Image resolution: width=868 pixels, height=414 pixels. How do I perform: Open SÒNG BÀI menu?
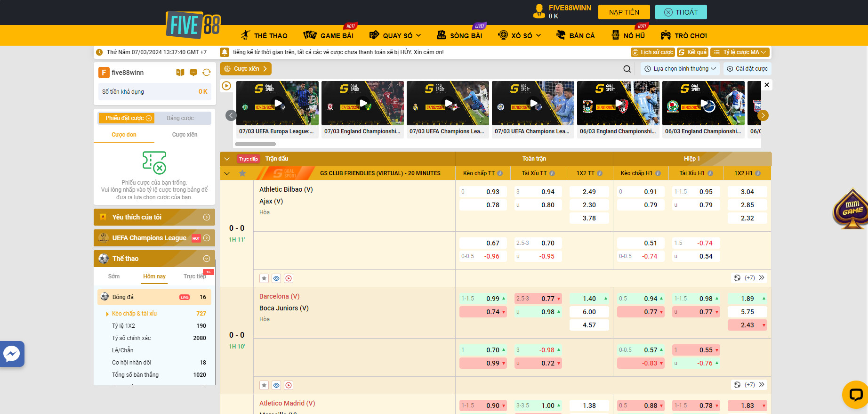[459, 35]
